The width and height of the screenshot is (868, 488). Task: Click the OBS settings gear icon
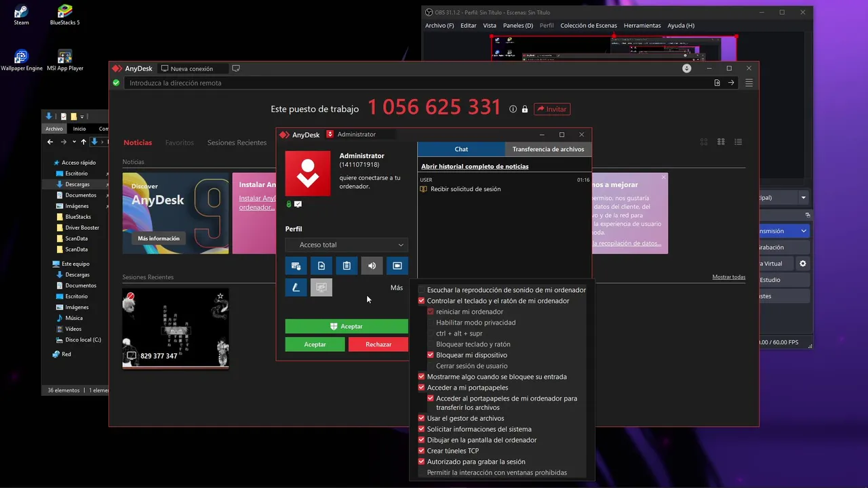(x=803, y=264)
